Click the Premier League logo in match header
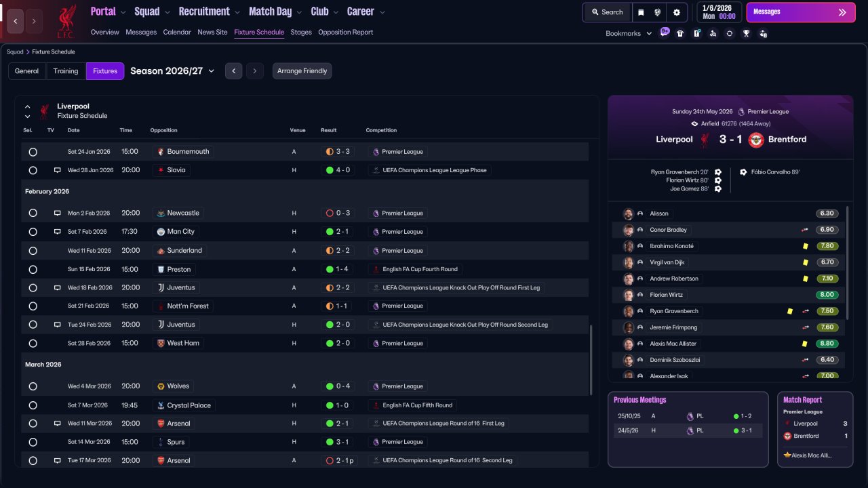The width and height of the screenshot is (868, 488). coord(741,112)
